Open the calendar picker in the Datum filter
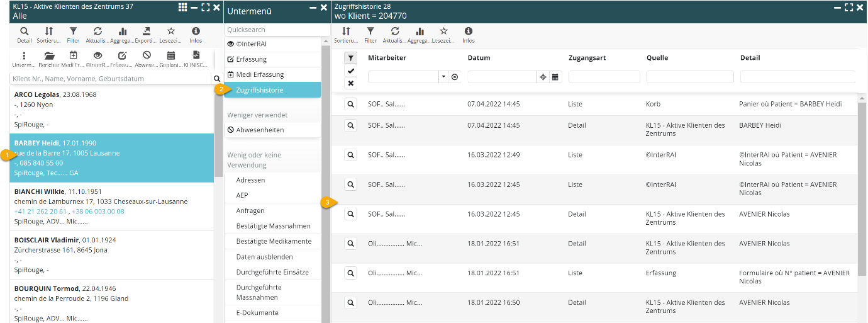The width and height of the screenshot is (868, 323). tap(555, 77)
